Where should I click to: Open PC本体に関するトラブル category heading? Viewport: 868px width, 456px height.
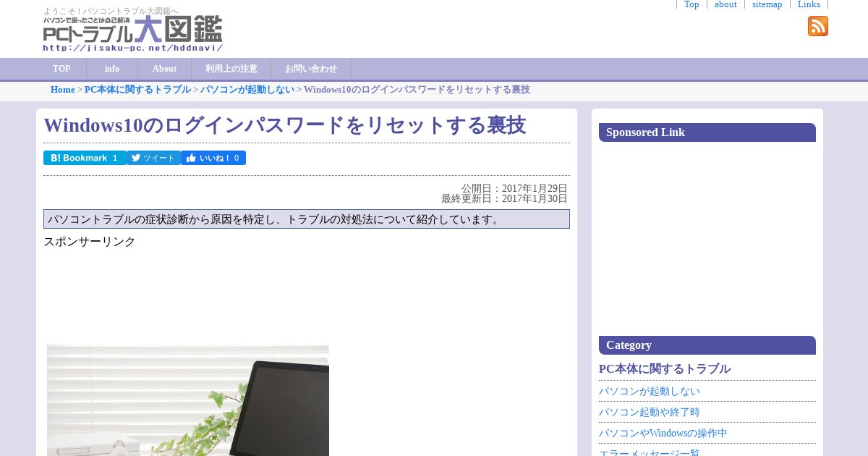pyautogui.click(x=665, y=369)
